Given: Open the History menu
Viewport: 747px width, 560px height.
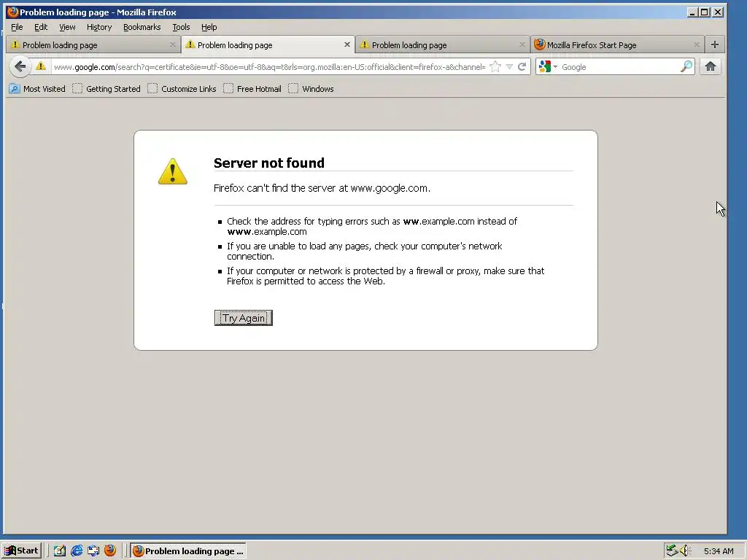Looking at the screenshot, I should click(99, 27).
